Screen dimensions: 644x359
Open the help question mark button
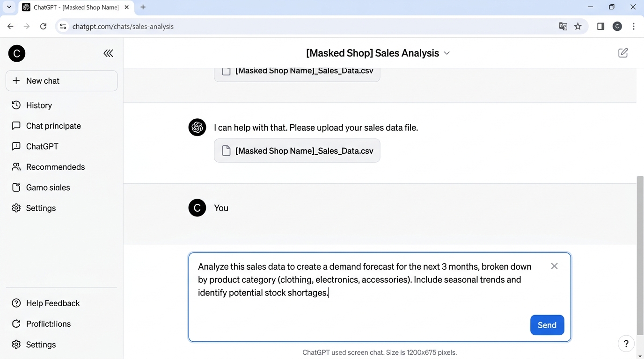click(626, 344)
